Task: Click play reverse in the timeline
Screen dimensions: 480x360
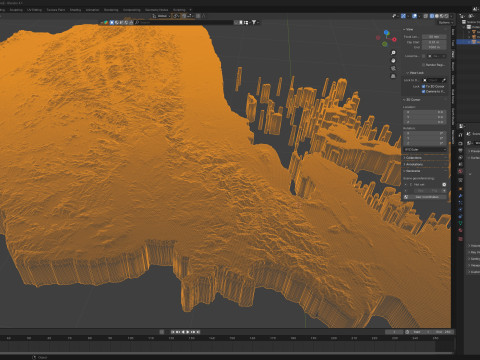Action: click(183, 332)
